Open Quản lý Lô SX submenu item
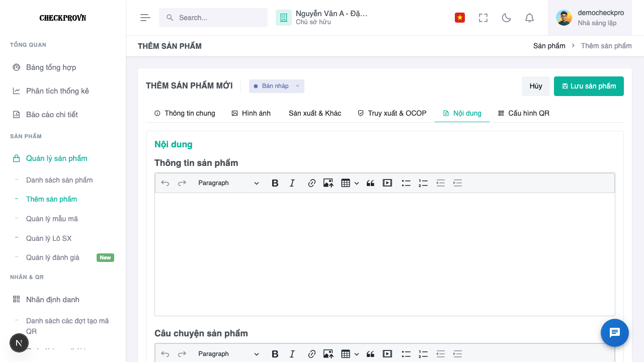This screenshot has width=644, height=362. (x=49, y=238)
